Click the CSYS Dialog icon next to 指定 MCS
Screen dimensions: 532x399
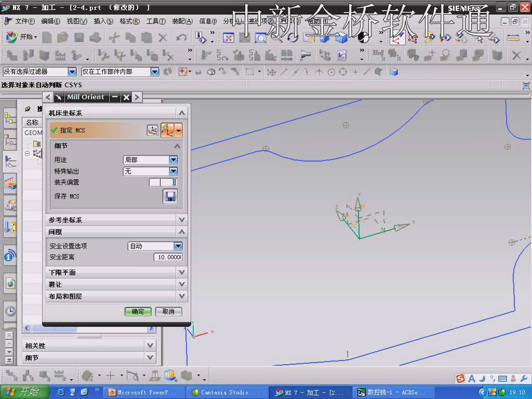[153, 130]
